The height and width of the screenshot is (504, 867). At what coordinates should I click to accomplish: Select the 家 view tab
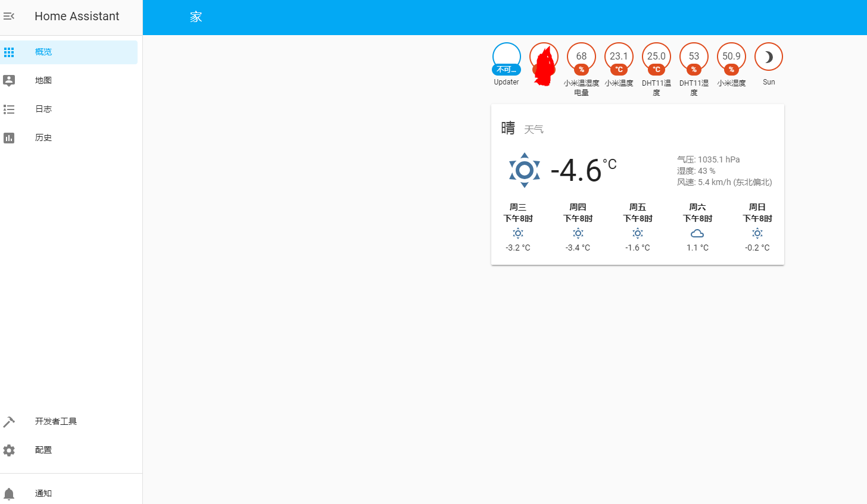pyautogui.click(x=197, y=17)
